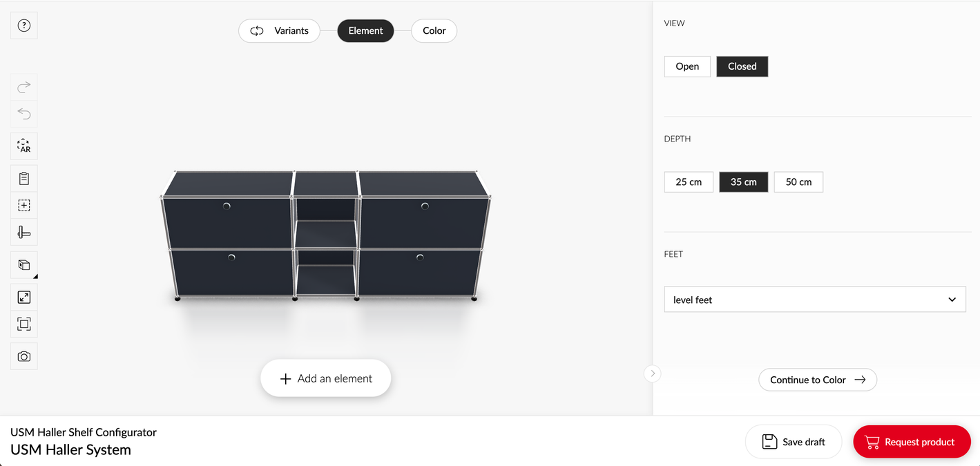
Task: Open the Variants tab
Action: [279, 30]
